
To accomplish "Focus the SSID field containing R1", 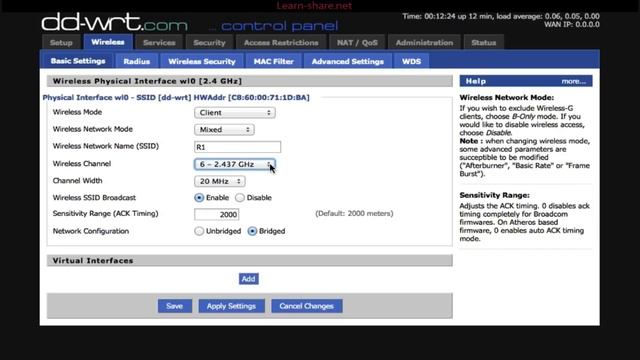I will [x=238, y=147].
